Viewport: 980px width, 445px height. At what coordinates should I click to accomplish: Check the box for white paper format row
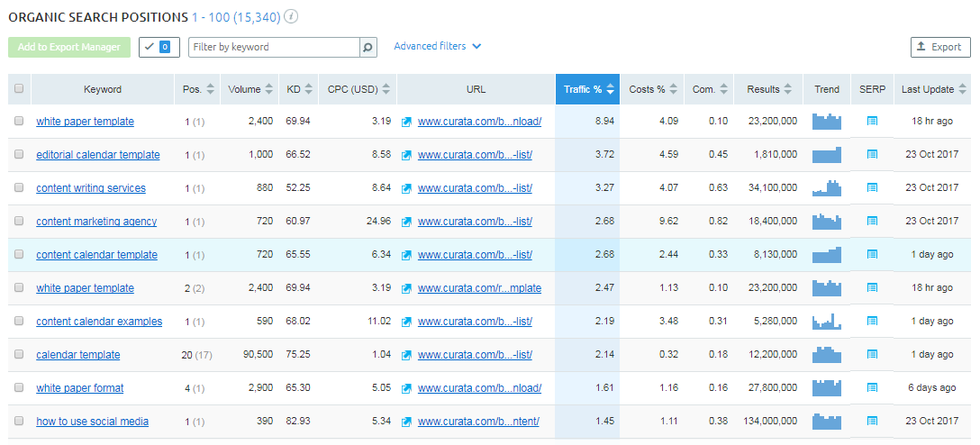19,387
